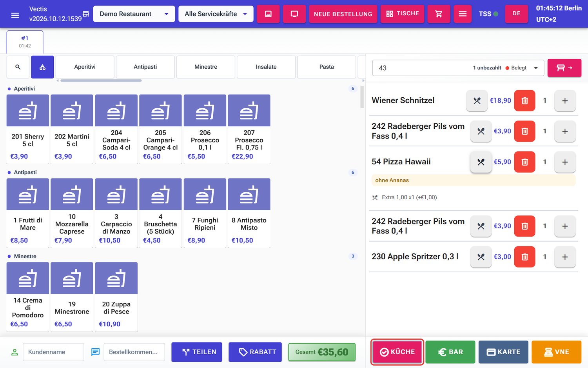Pay by card using KARTE
This screenshot has width=588, height=368.
click(x=503, y=352)
